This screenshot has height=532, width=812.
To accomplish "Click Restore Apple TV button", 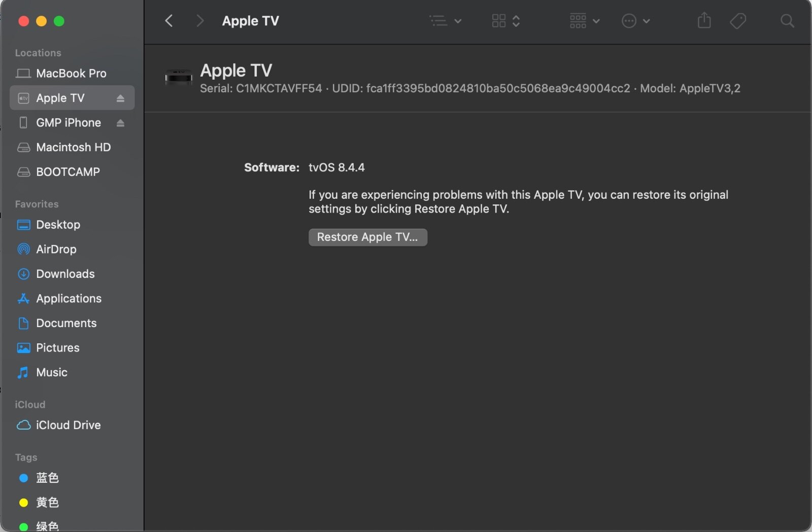I will coord(368,237).
